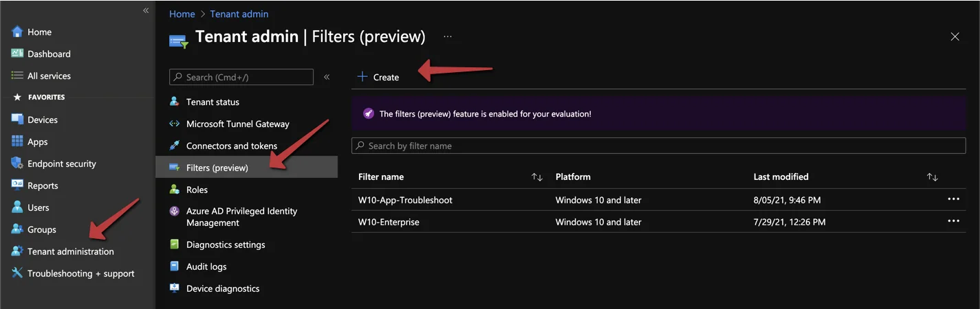Click the Groups people icon

coord(17,229)
